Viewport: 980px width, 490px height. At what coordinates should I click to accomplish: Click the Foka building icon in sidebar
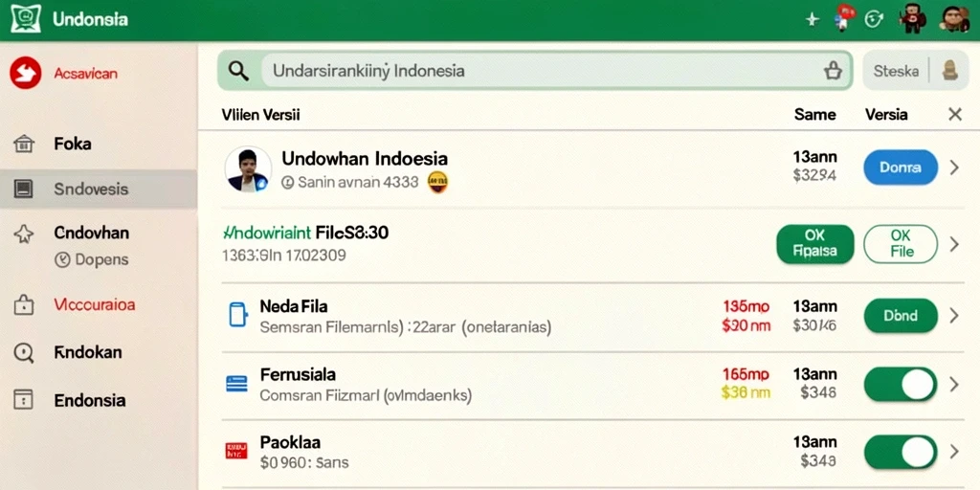(x=23, y=145)
